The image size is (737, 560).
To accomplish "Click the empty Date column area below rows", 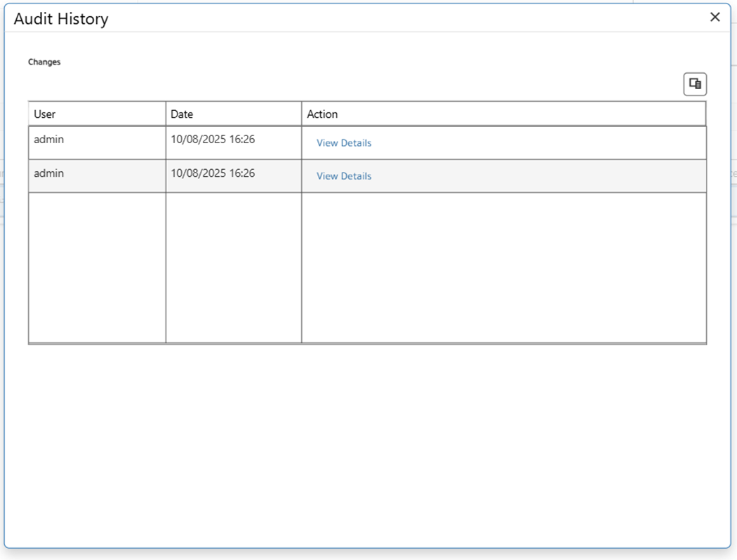I will pos(233,267).
